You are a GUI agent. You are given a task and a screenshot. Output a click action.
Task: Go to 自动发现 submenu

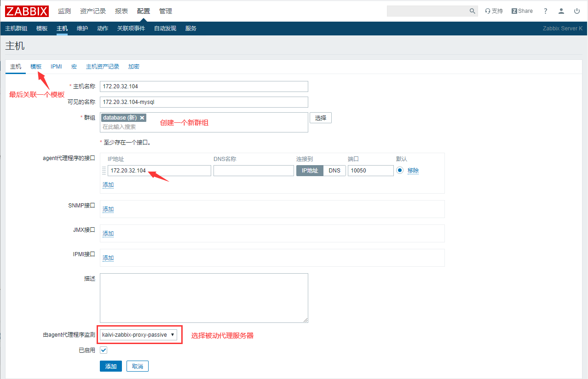(x=165, y=29)
